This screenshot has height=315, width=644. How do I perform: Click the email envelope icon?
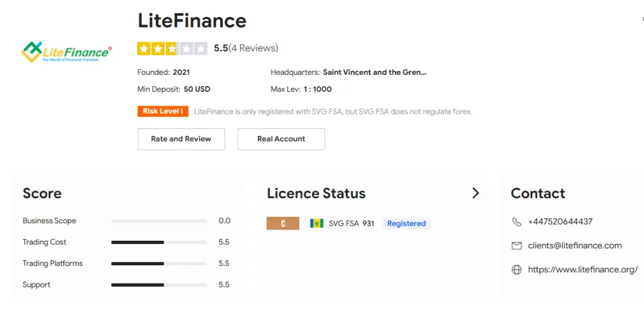517,246
